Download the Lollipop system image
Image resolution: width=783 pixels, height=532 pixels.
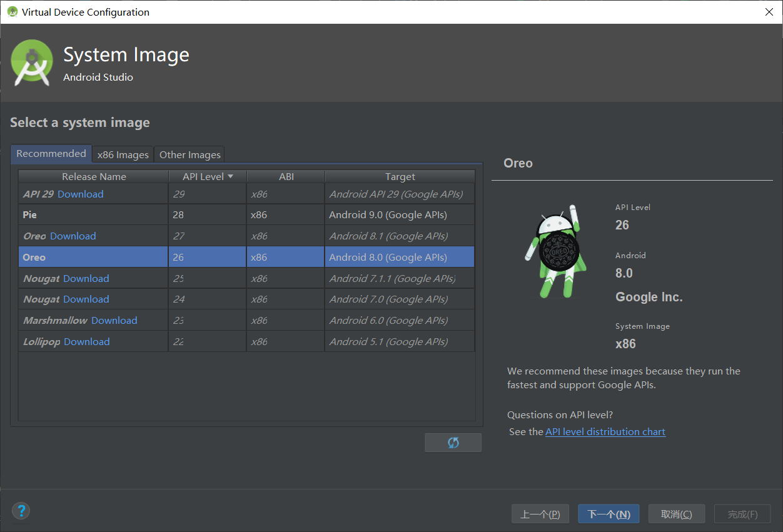point(87,341)
